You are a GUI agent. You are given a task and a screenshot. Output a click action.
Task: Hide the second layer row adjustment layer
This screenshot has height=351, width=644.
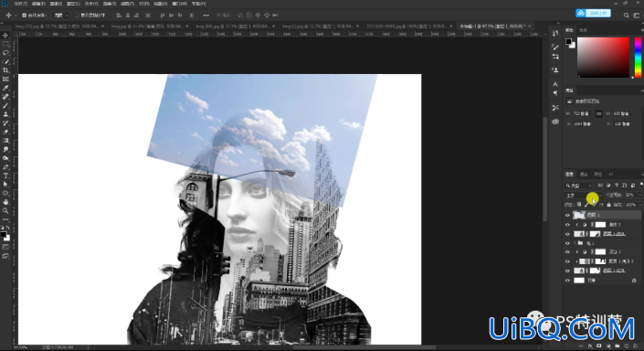567,225
